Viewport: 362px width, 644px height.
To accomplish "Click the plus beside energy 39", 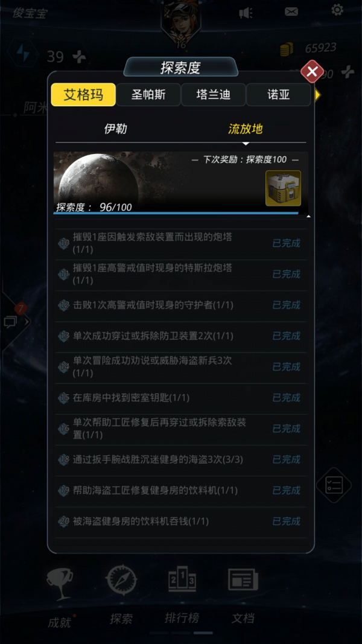I will (79, 57).
